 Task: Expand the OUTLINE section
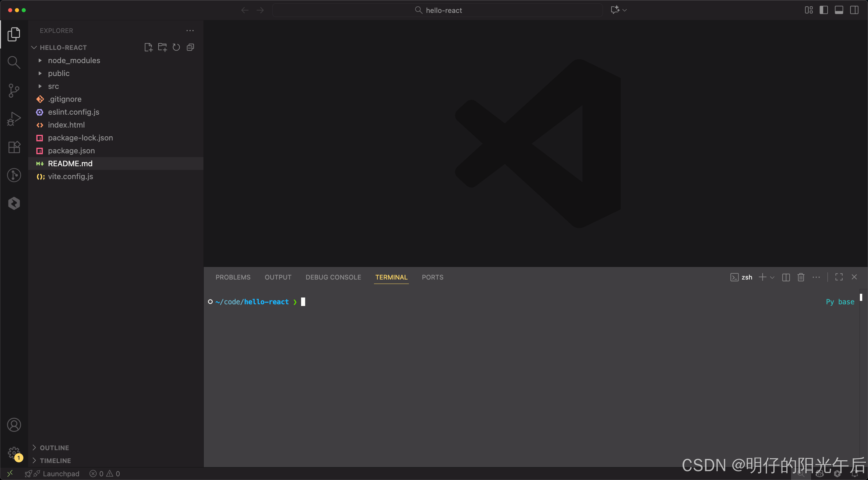coord(54,448)
